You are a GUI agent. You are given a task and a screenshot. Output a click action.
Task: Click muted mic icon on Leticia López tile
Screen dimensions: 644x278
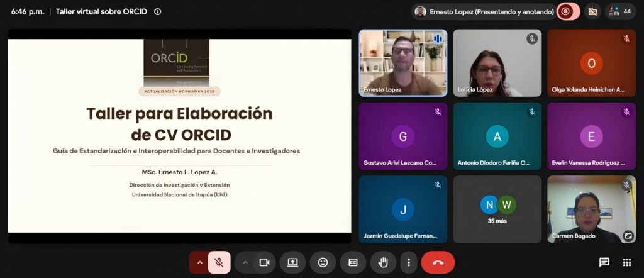coord(532,38)
